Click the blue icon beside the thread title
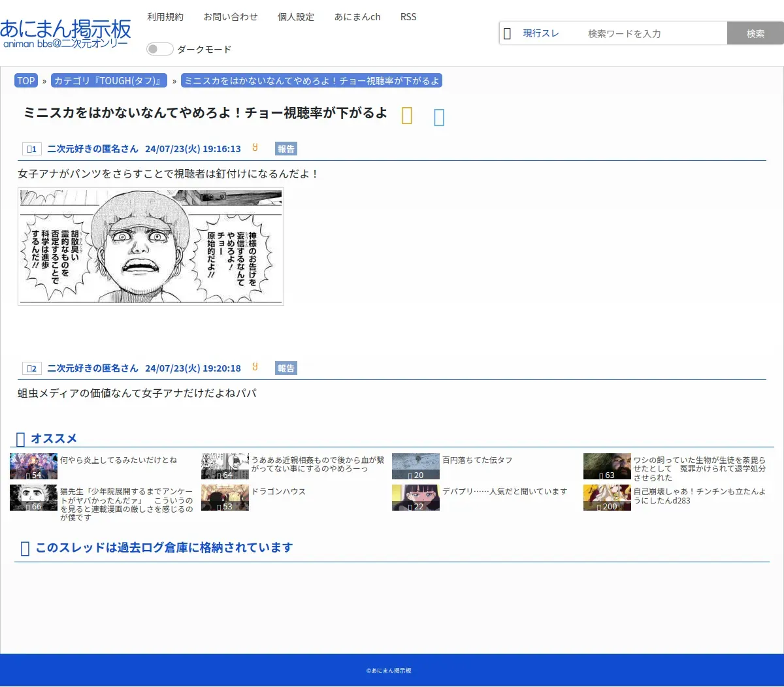The width and height of the screenshot is (784, 687). 439,117
